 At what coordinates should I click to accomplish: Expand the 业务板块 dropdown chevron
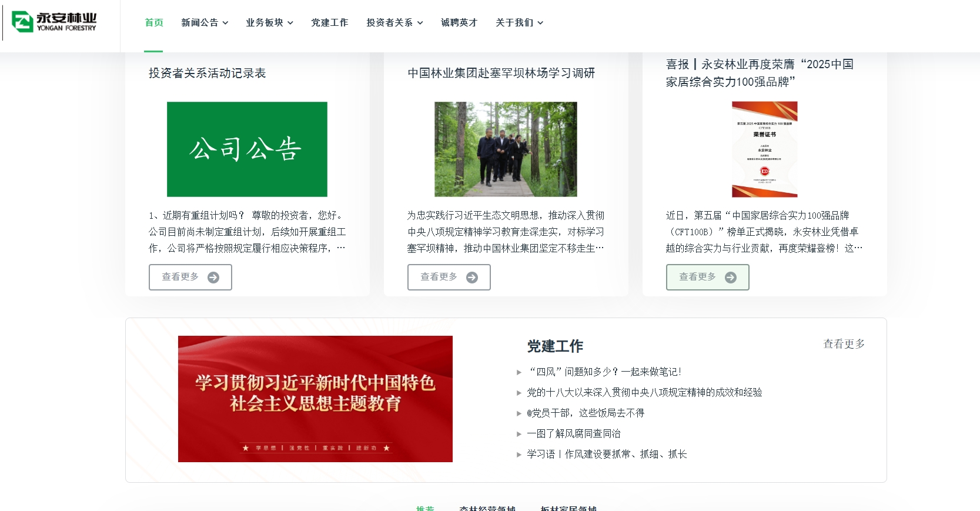(290, 23)
